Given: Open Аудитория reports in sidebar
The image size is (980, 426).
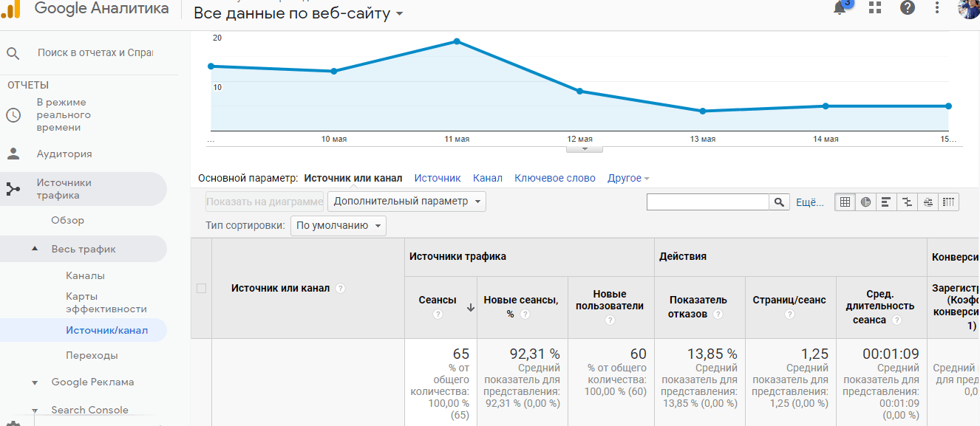Looking at the screenshot, I should (x=64, y=154).
